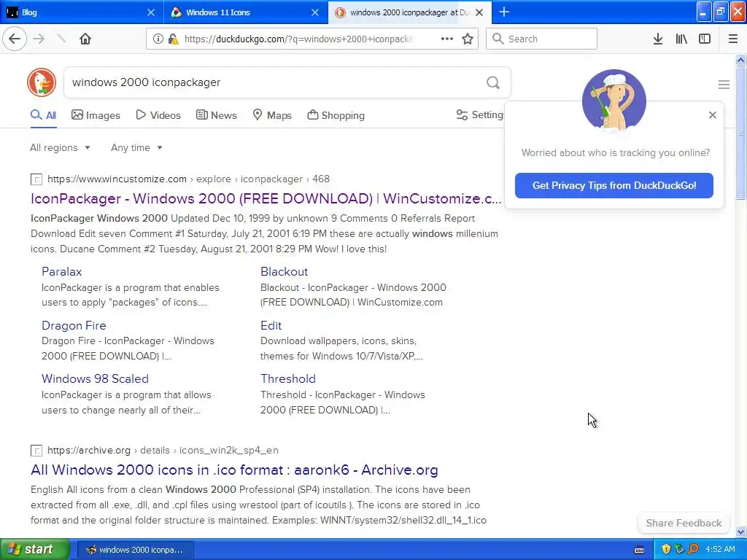The image size is (747, 560).
Task: Click the 4:52 AM taskbar clock
Action: [720, 549]
